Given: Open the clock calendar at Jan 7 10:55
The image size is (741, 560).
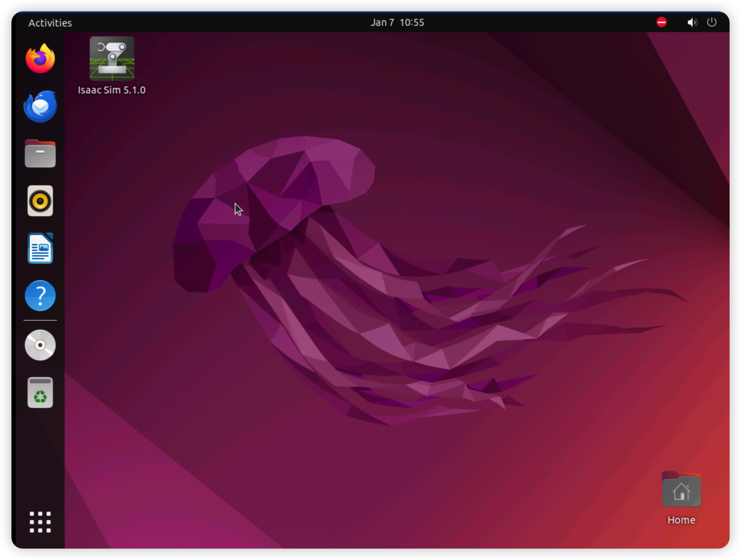Looking at the screenshot, I should [x=397, y=22].
